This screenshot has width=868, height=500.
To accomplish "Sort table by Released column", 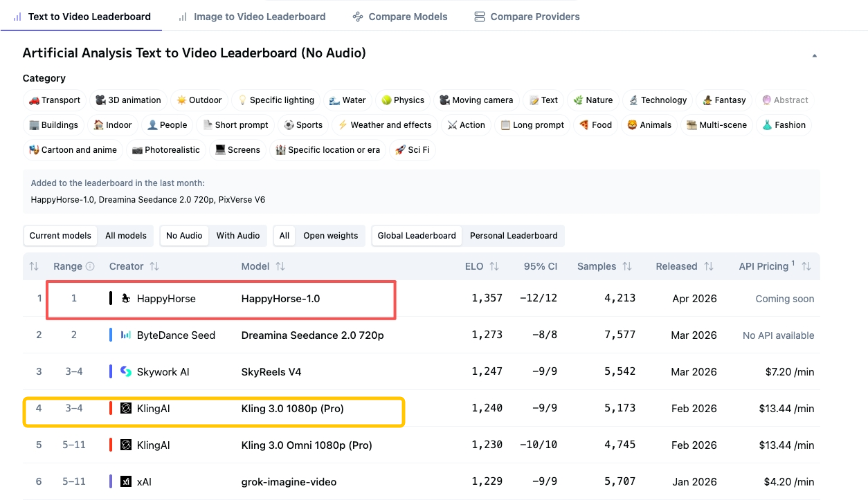I will point(709,266).
